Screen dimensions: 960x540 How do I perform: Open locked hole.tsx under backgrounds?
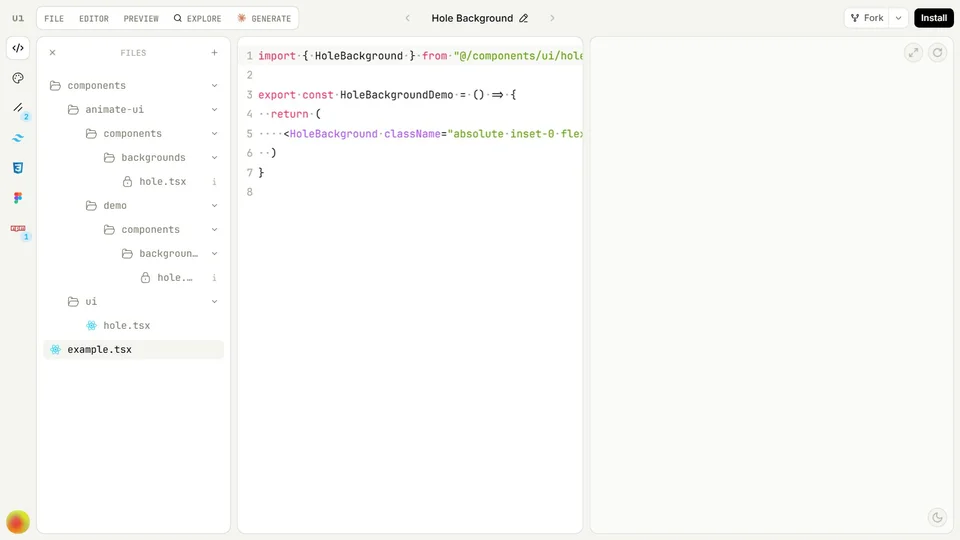click(x=133, y=181)
